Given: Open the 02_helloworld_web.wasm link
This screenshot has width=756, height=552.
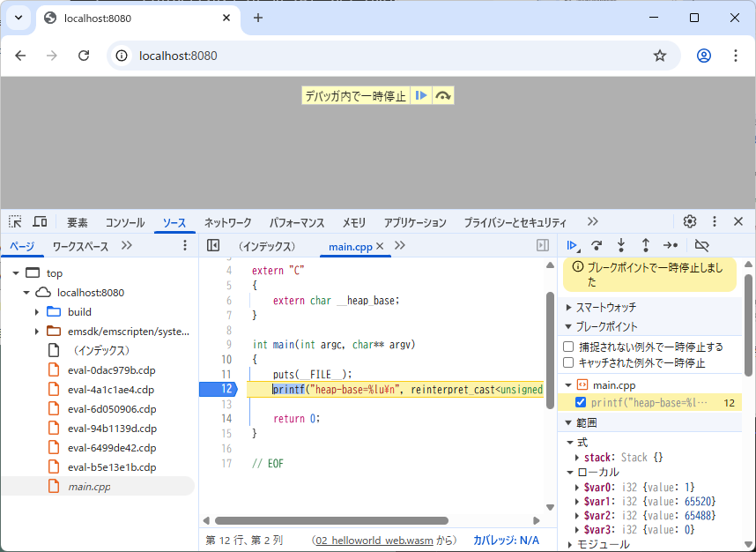Looking at the screenshot, I should point(374,541).
